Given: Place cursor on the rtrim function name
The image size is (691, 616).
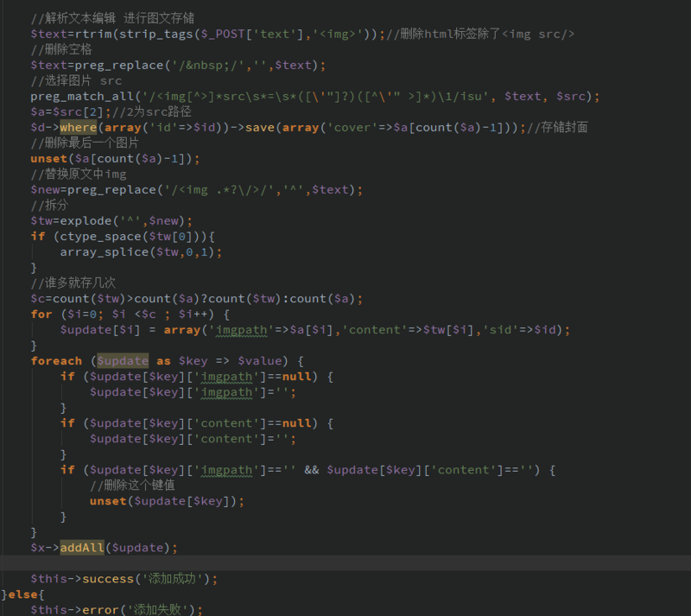Looking at the screenshot, I should click(93, 34).
